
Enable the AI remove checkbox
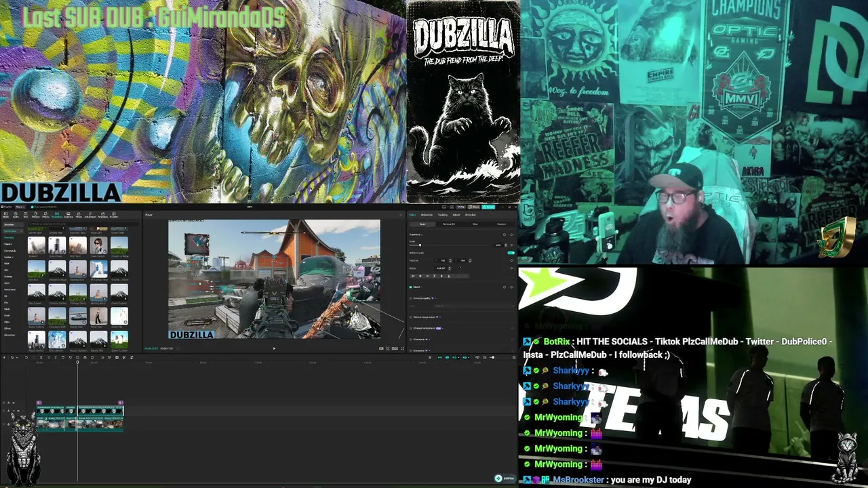(x=411, y=339)
